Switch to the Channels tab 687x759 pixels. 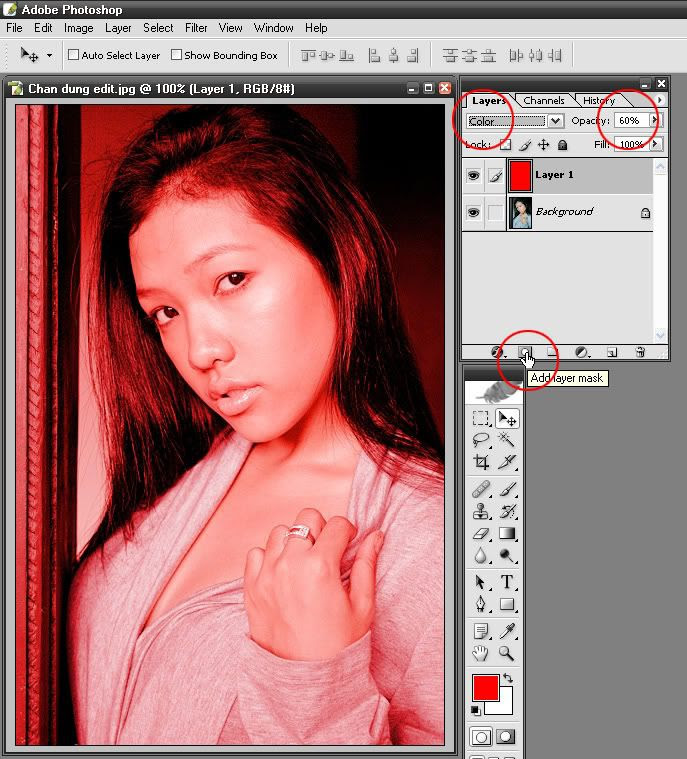pyautogui.click(x=544, y=100)
